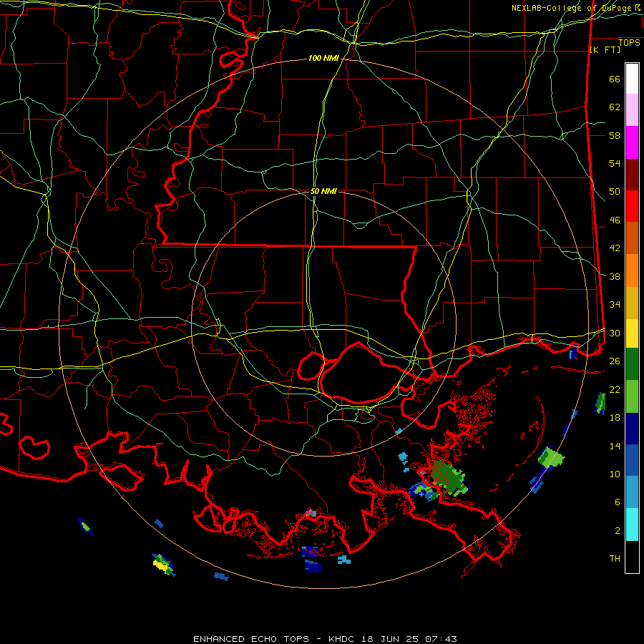
Task: Pick the navy blue legend band
Action: (632, 429)
